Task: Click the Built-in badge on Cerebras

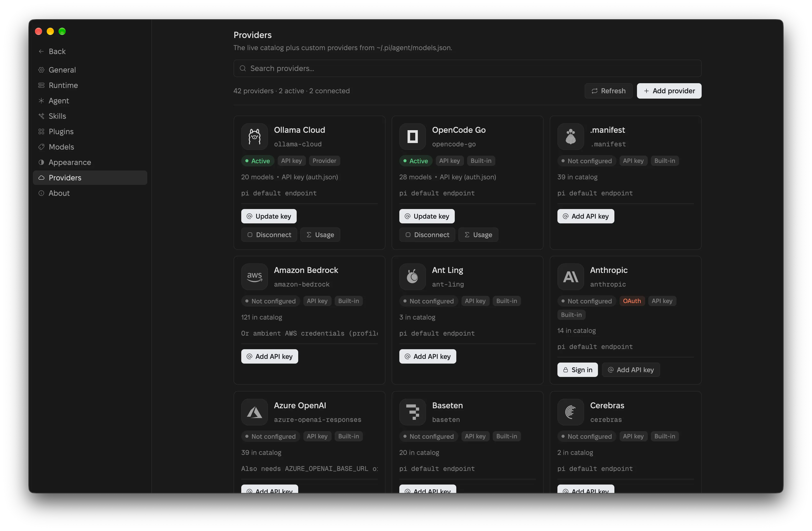Action: pos(665,437)
